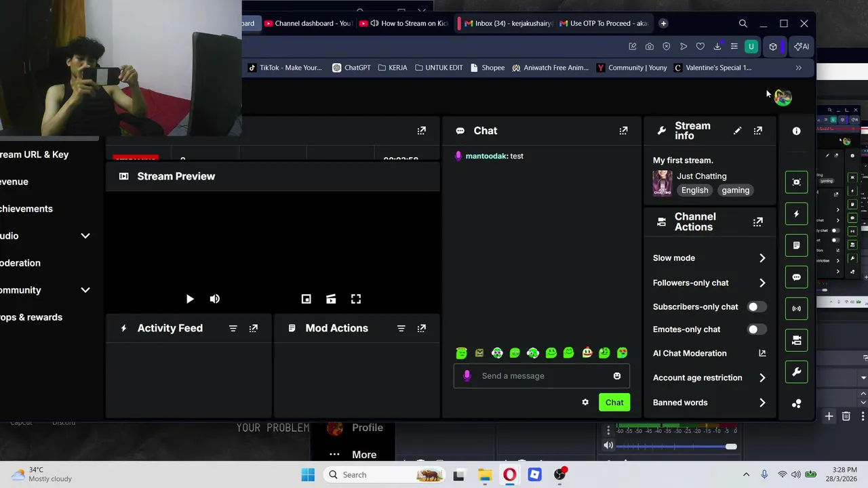868x488 pixels.
Task: Open browser downloads icon
Action: [717, 46]
